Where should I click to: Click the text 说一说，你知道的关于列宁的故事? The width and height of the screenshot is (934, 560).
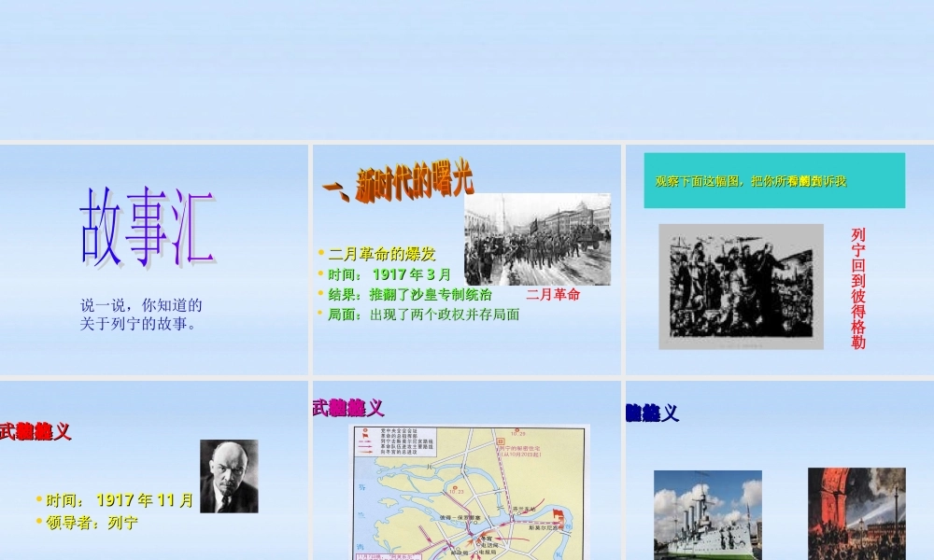(141, 315)
